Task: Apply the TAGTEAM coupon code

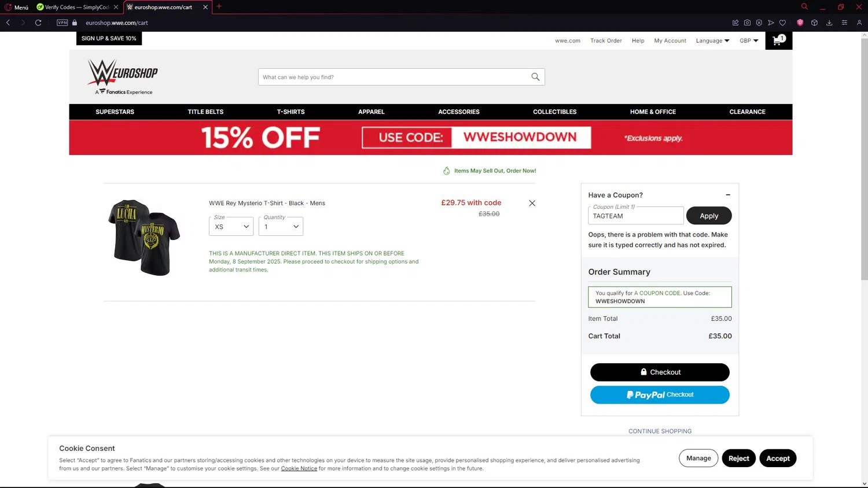Action: [x=709, y=216]
